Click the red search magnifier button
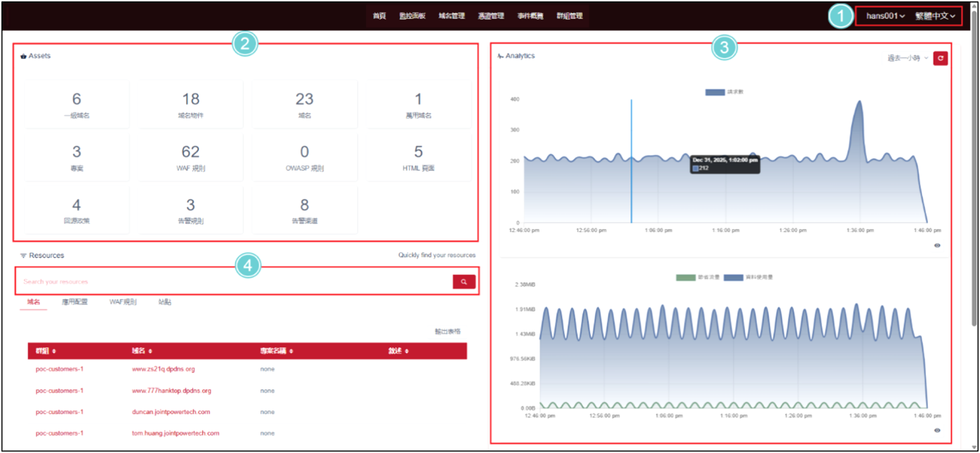 click(464, 282)
